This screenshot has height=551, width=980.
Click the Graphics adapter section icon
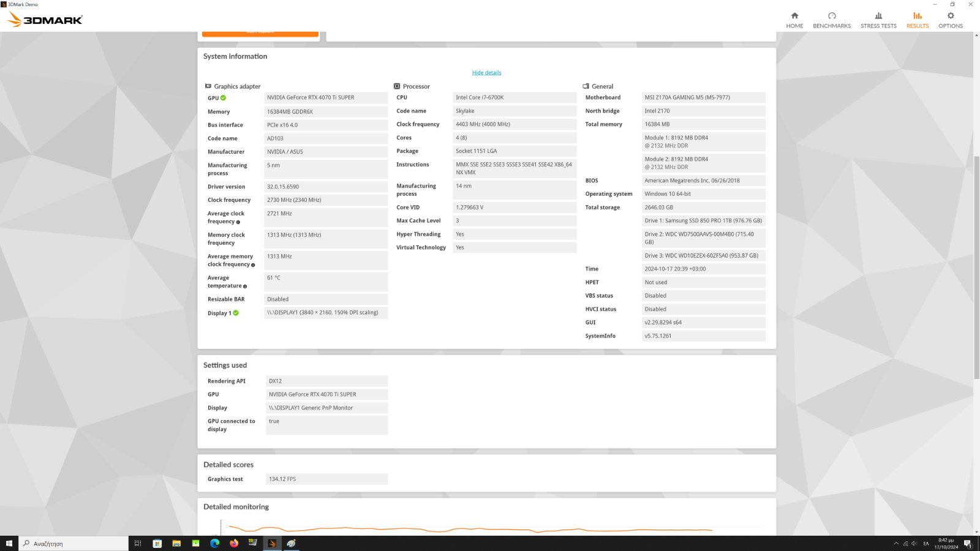pos(208,86)
